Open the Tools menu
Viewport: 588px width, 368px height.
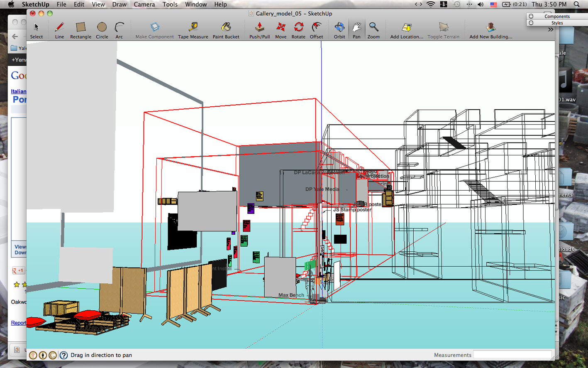[x=170, y=4]
